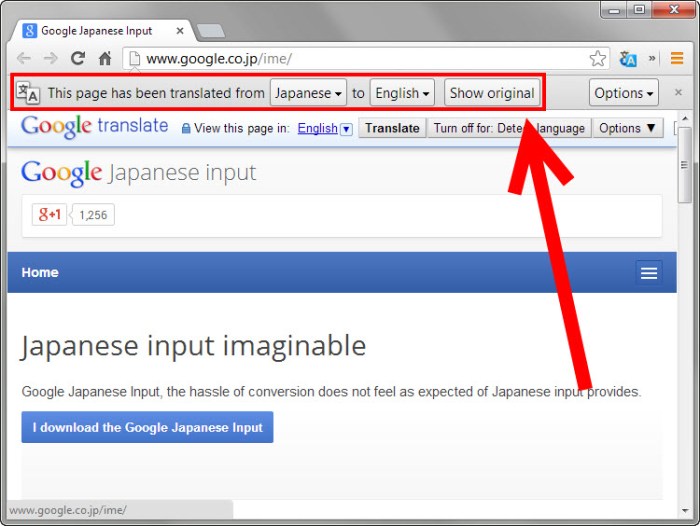Reload the current page
Viewport: 700px width, 526px height.
tap(78, 59)
